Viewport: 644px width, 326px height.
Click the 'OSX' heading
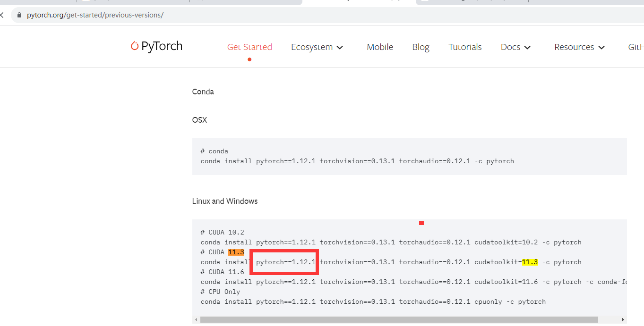point(199,120)
